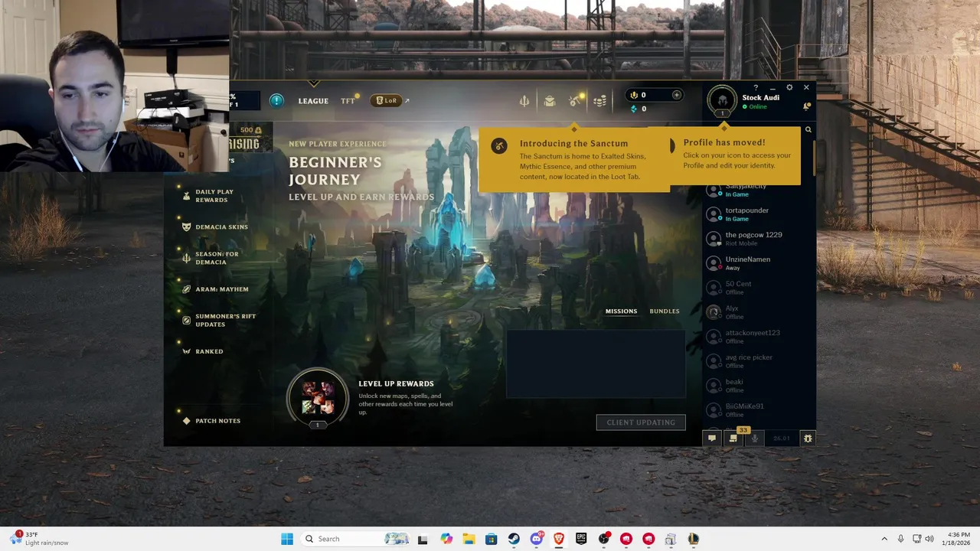980x551 pixels.
Task: Expand the system tray hidden icons
Action: [884, 539]
